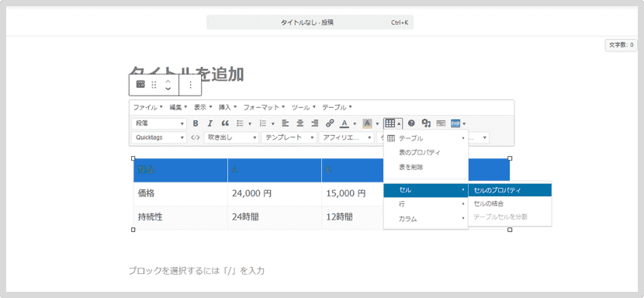This screenshot has width=644, height=298.
Task: Open the 表示 menu
Action: (x=203, y=107)
